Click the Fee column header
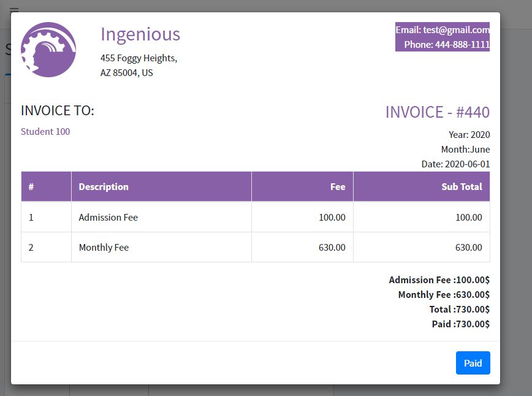The width and height of the screenshot is (532, 396). tap(338, 187)
